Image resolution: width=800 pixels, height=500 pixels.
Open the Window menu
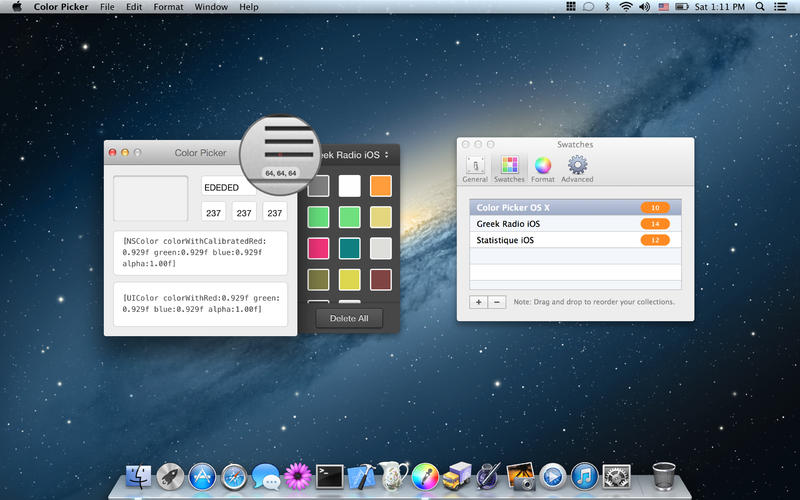point(211,7)
